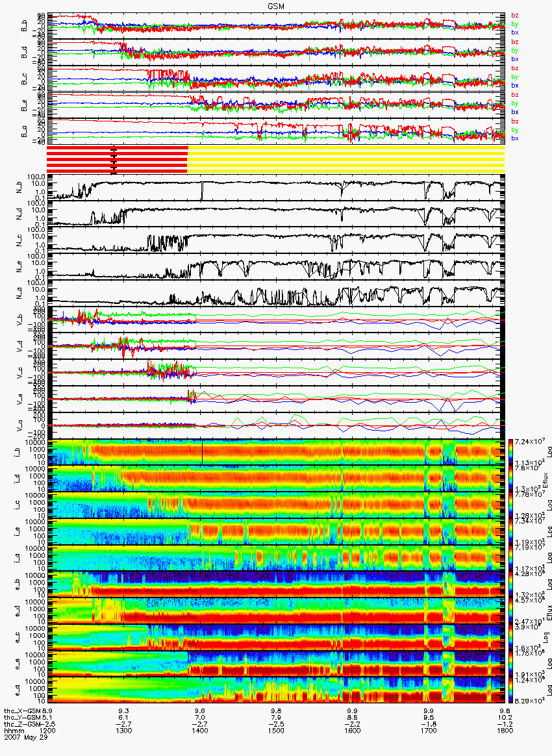Select the Y-GSM value 10.2 above 1800
Screen dimensions: 552x756
[505, 717]
